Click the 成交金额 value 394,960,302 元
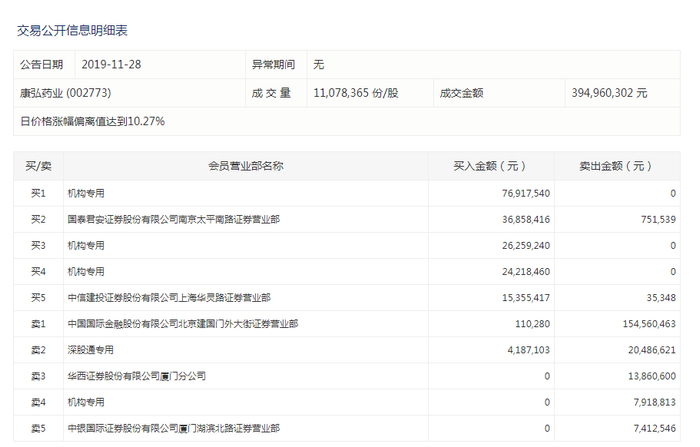 [x=609, y=93]
